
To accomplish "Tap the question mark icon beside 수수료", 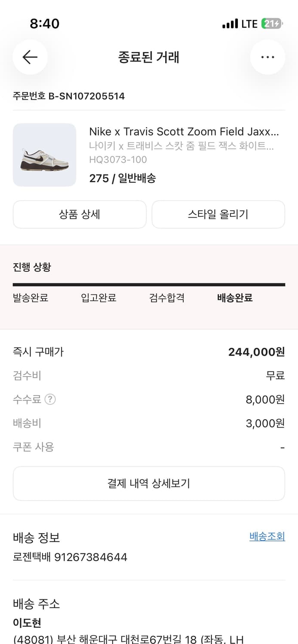I will pyautogui.click(x=50, y=399).
